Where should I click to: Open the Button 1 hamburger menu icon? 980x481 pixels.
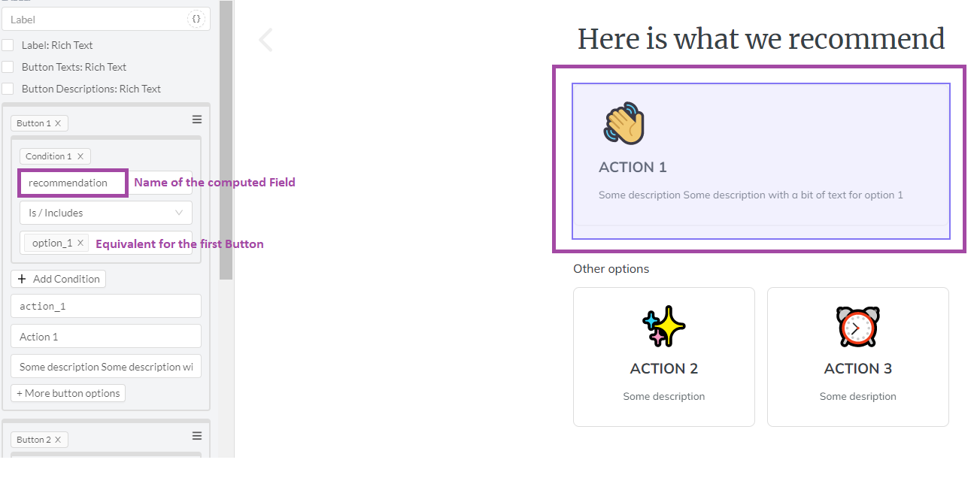point(196,119)
